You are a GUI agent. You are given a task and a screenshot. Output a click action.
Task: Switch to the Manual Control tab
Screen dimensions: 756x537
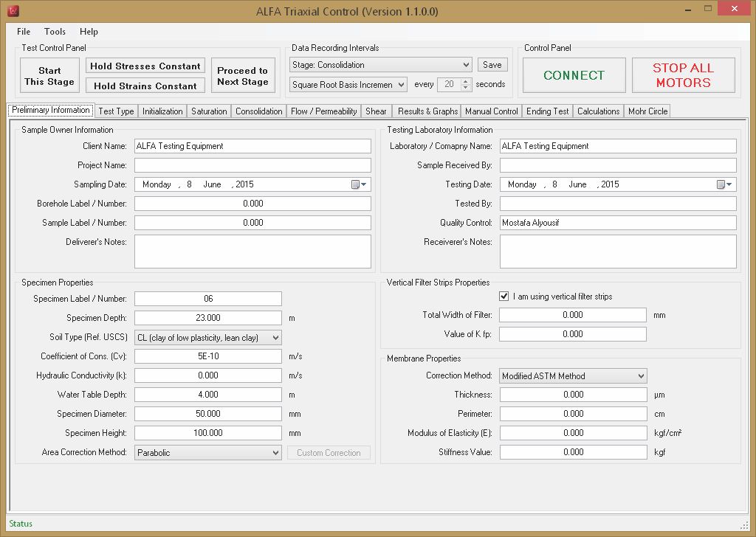tap(491, 111)
